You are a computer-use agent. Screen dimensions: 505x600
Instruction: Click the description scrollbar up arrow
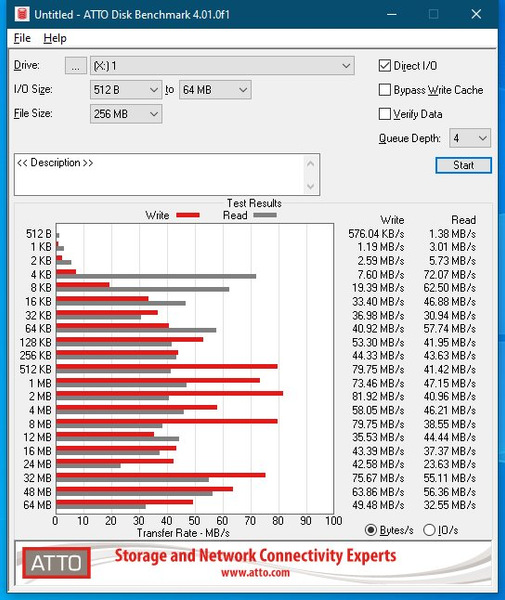[311, 164]
